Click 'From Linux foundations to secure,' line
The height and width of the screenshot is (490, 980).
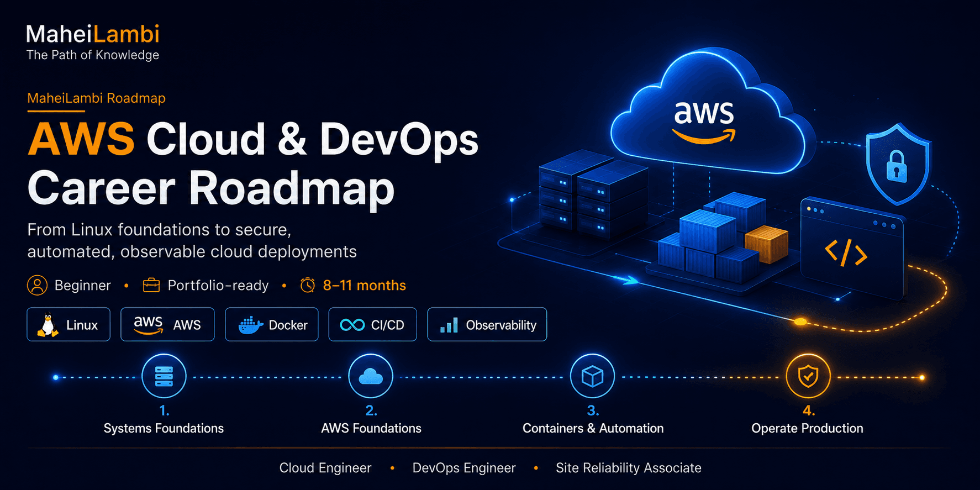[159, 229]
